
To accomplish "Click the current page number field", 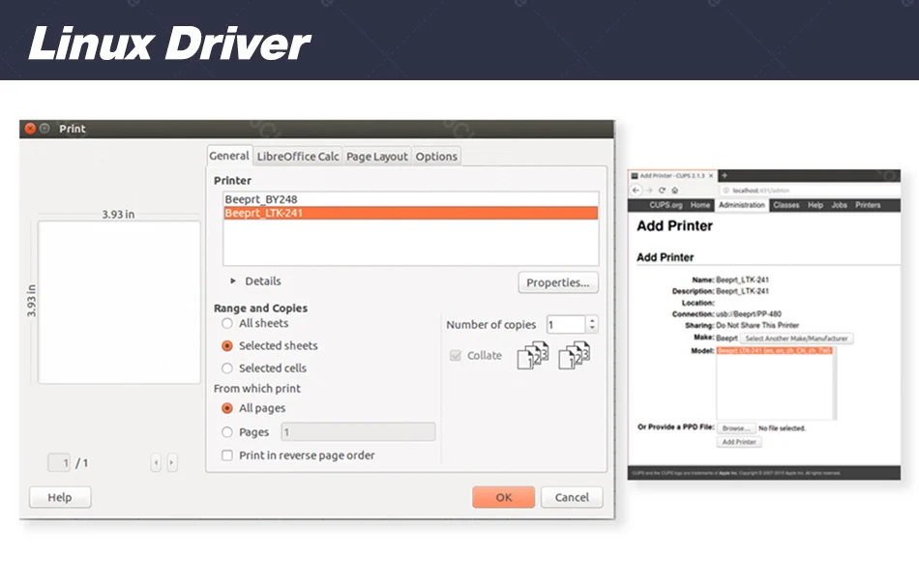I will click(x=59, y=462).
